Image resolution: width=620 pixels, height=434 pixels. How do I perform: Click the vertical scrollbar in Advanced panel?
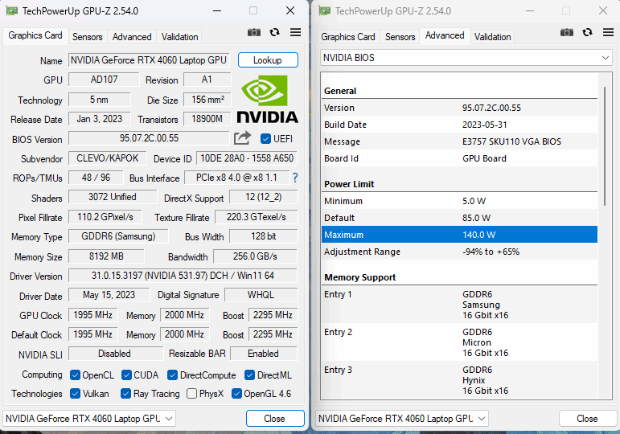pos(605,146)
